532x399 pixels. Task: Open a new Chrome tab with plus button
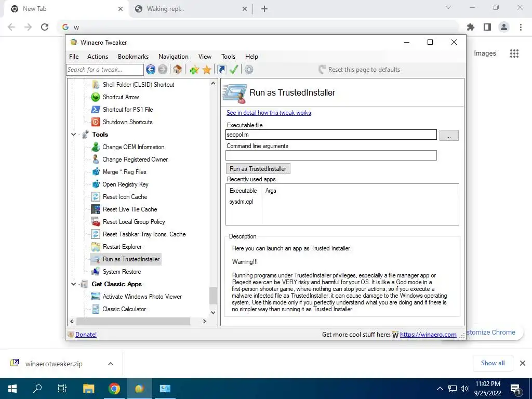click(264, 9)
